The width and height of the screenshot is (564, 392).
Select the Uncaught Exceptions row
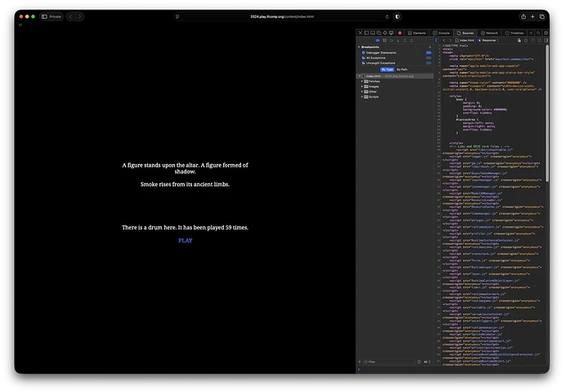coord(395,63)
